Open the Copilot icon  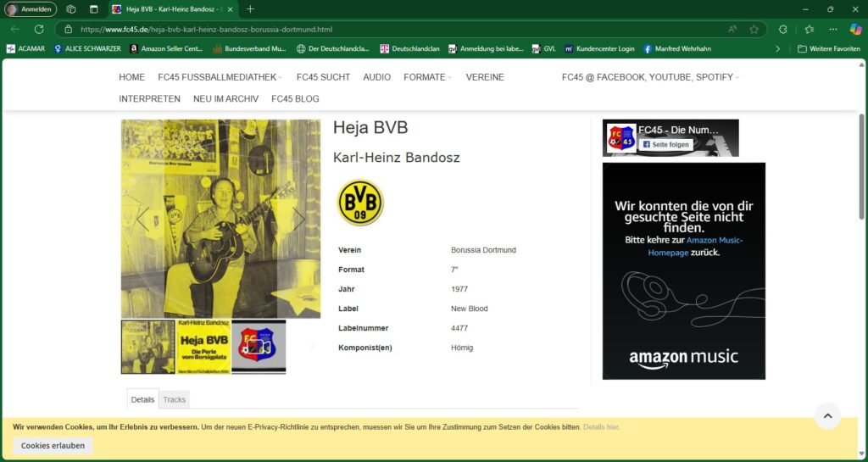(856, 30)
